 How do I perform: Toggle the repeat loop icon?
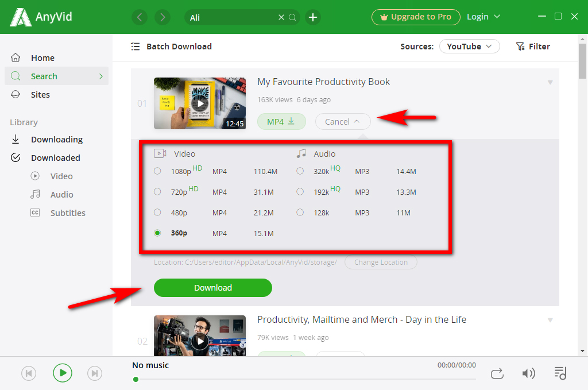pyautogui.click(x=497, y=373)
